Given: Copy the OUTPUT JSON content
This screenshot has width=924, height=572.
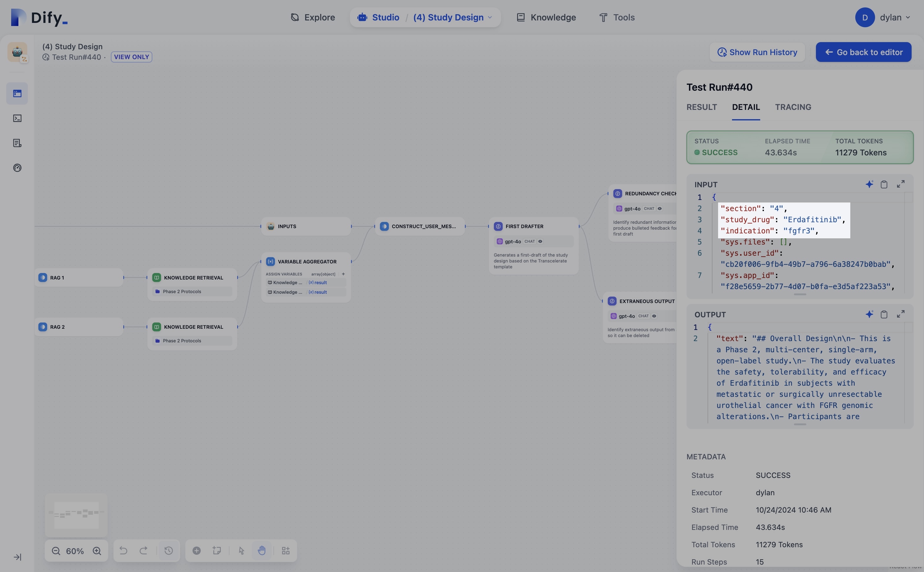Looking at the screenshot, I should (x=884, y=314).
